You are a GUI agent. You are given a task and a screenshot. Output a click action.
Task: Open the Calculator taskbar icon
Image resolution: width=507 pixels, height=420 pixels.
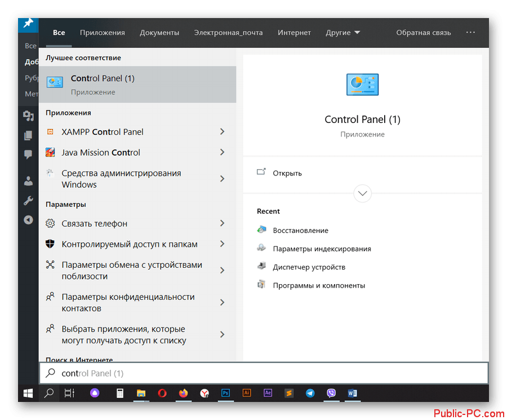120,393
